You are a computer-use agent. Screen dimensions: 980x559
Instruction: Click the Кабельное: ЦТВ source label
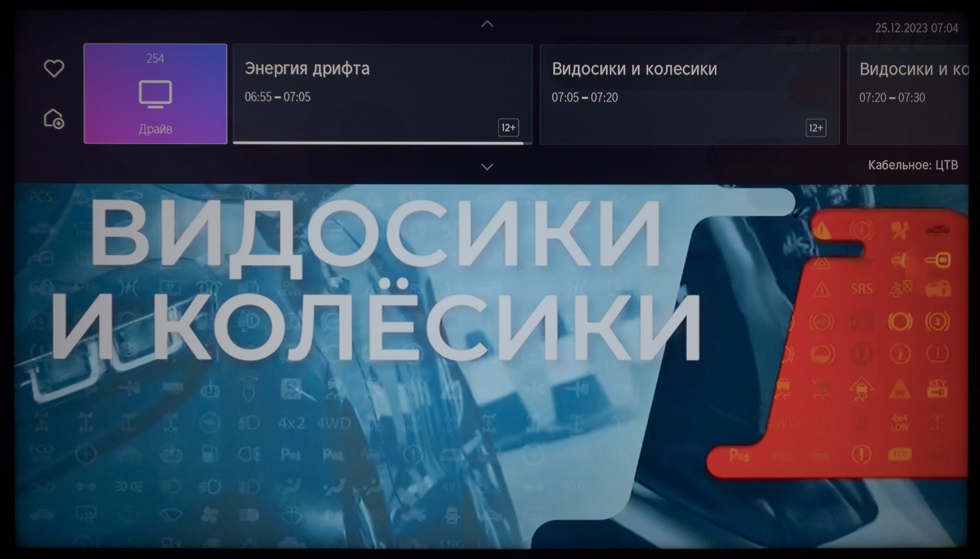[913, 165]
